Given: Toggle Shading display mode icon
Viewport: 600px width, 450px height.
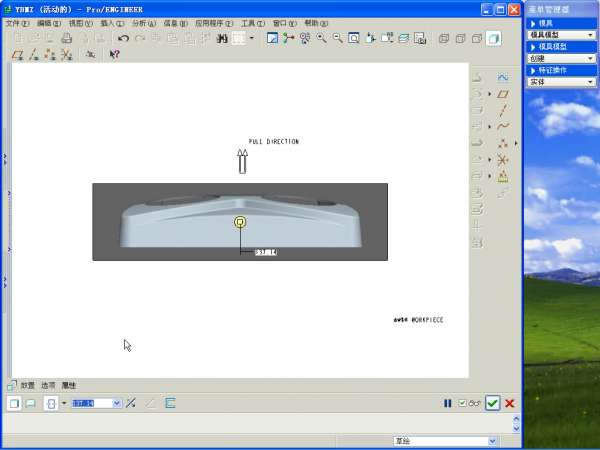Looking at the screenshot, I should coord(494,38).
